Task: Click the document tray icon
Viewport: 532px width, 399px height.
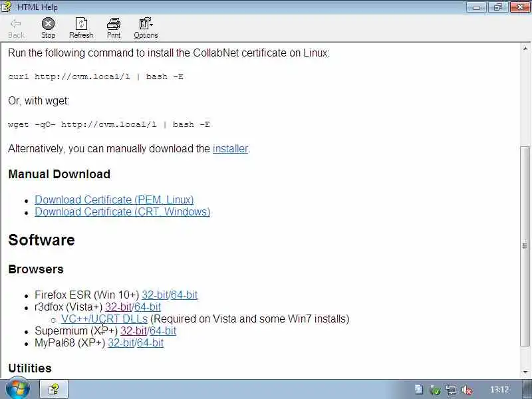Action: (419, 390)
